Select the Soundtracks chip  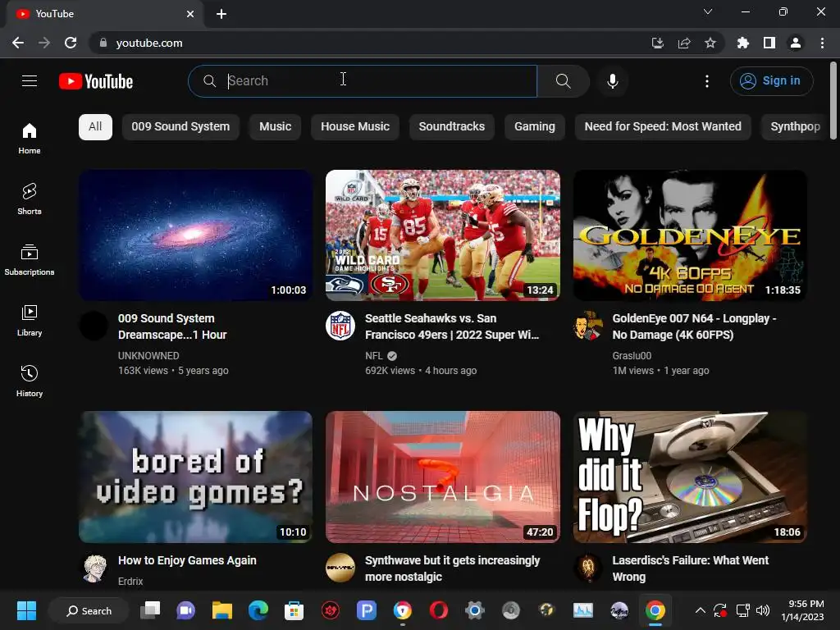pos(452,127)
